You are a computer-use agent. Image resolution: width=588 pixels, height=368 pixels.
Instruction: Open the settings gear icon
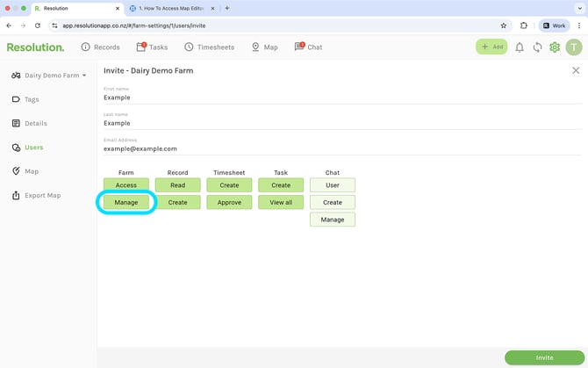pos(555,47)
